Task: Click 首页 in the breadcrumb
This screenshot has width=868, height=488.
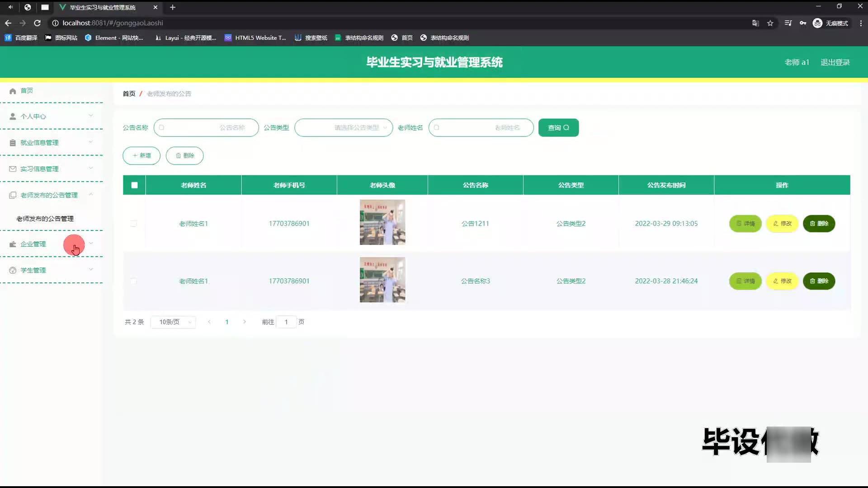Action: tap(129, 94)
